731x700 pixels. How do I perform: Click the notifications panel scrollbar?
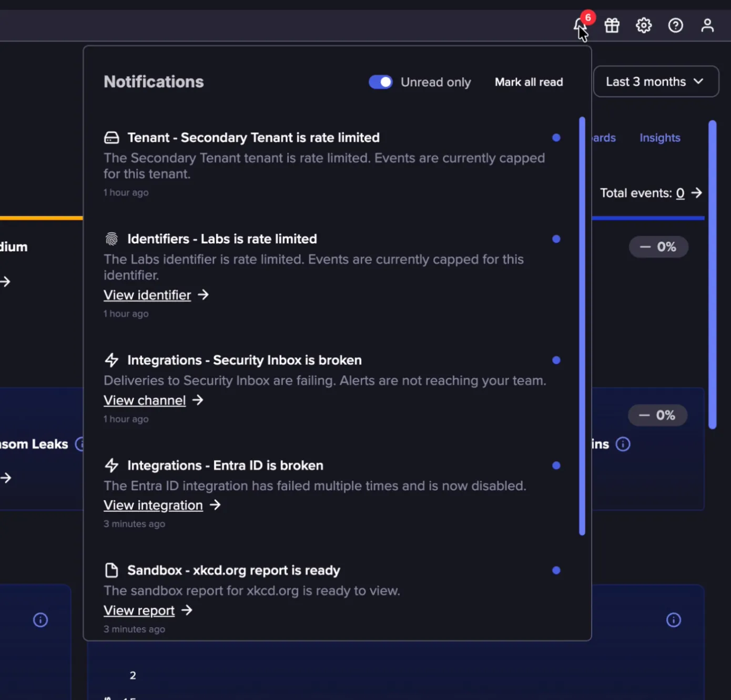click(x=582, y=326)
